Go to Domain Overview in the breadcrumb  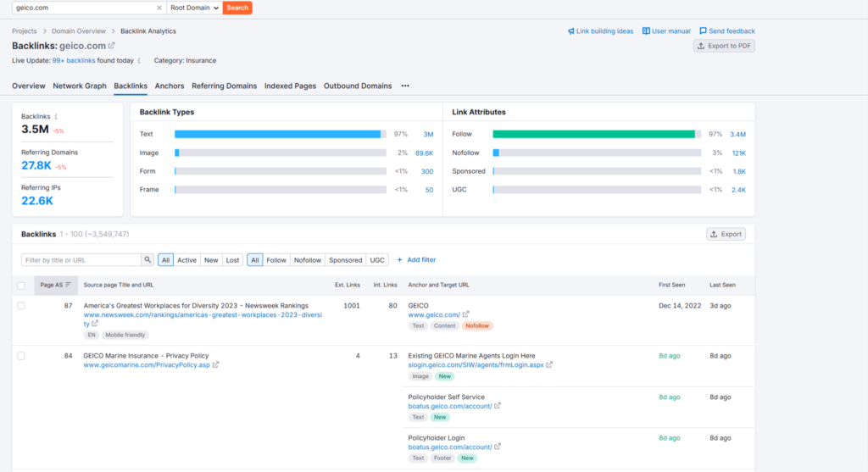[x=79, y=31]
